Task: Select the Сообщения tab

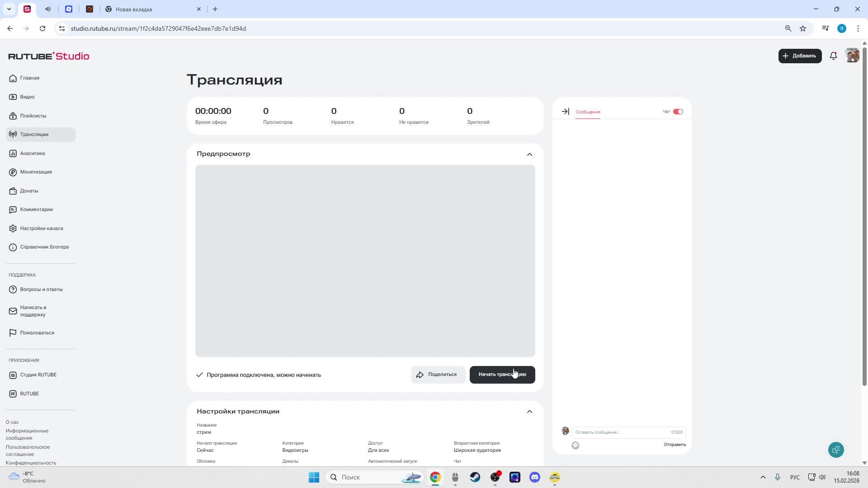Action: [588, 112]
